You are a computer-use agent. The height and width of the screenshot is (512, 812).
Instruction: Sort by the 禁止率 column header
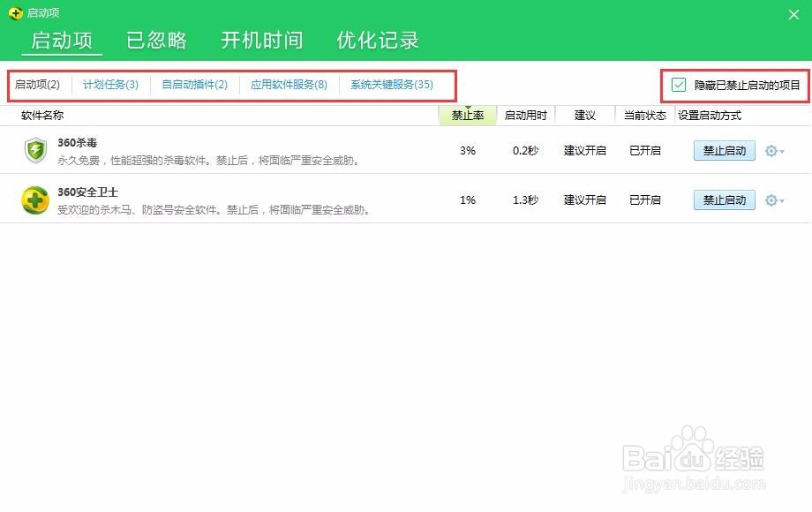tap(468, 116)
